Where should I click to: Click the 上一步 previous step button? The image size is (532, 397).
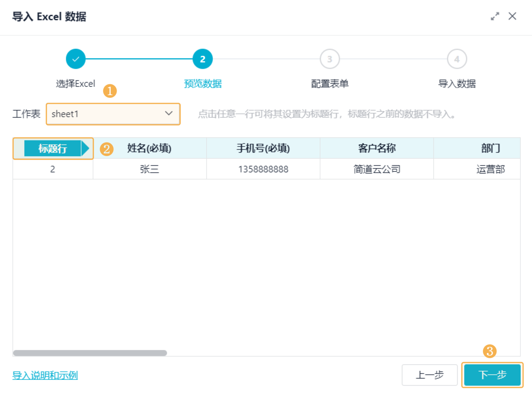click(430, 375)
